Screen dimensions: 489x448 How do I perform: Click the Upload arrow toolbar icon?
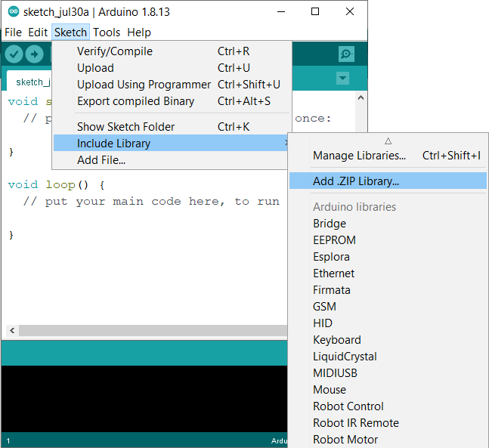coord(34,54)
